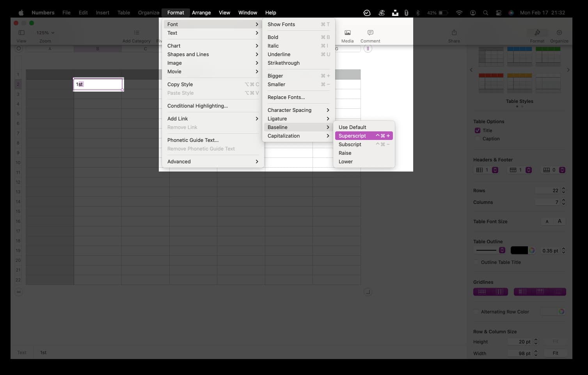The image size is (588, 375).
Task: Click the View sidebar toolbar icon
Action: click(x=21, y=33)
